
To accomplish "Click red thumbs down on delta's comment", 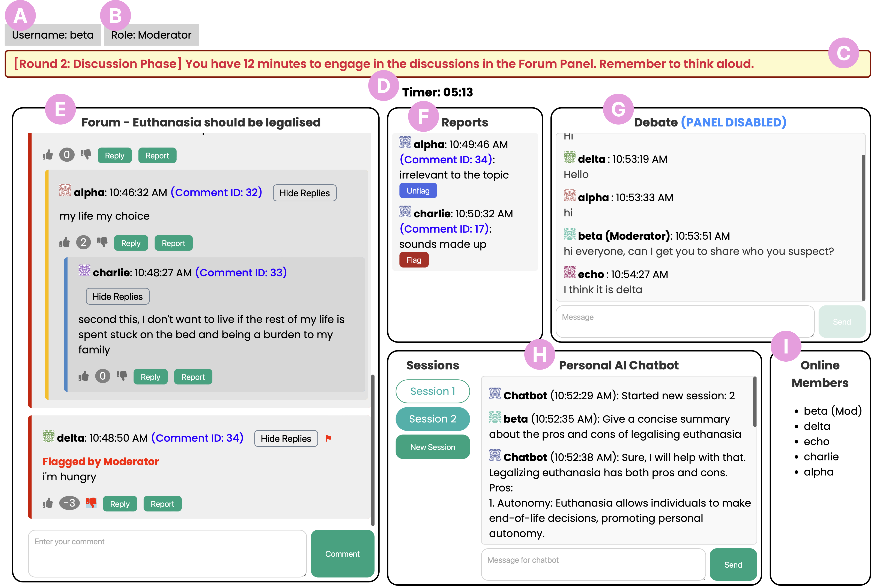I will click(x=91, y=503).
